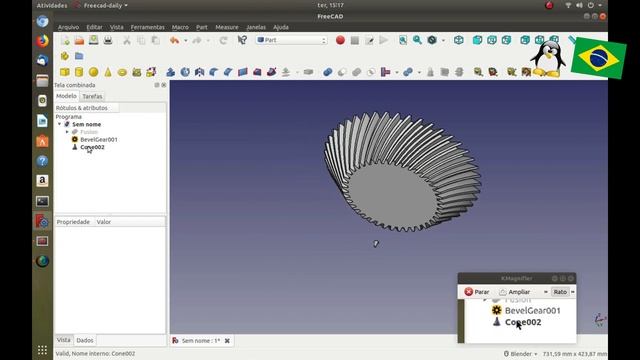Open the Arquivo menu
Viewport: 640px width, 360px height.
(68, 27)
